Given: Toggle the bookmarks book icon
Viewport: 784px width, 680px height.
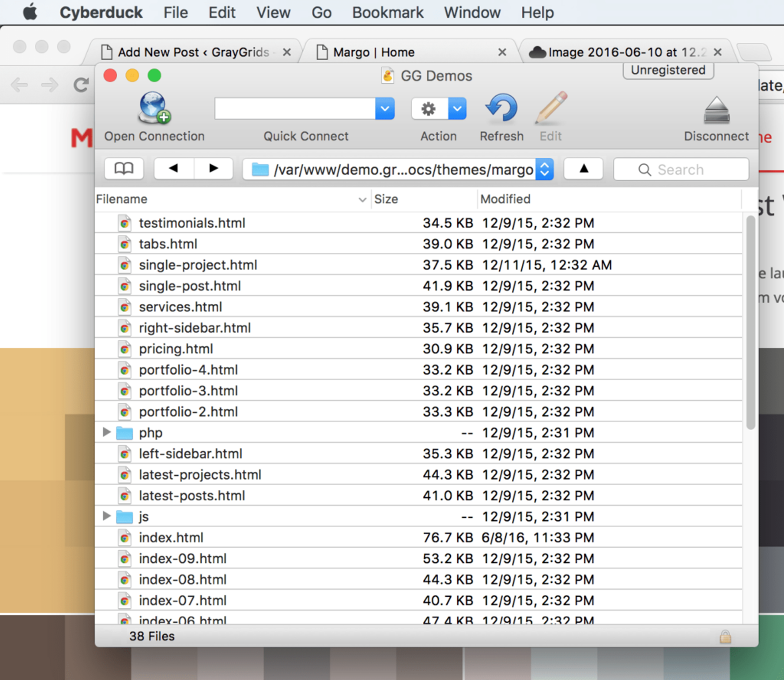Looking at the screenshot, I should [124, 169].
